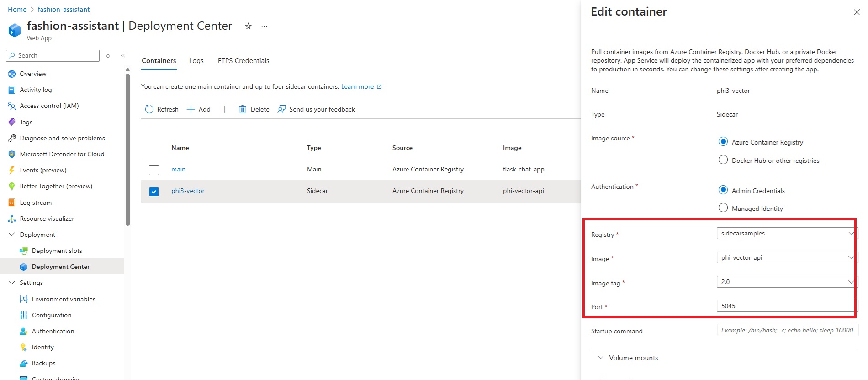Uncheck the phi3-vector row checkbox
Image resolution: width=868 pixels, height=380 pixels.
(154, 192)
